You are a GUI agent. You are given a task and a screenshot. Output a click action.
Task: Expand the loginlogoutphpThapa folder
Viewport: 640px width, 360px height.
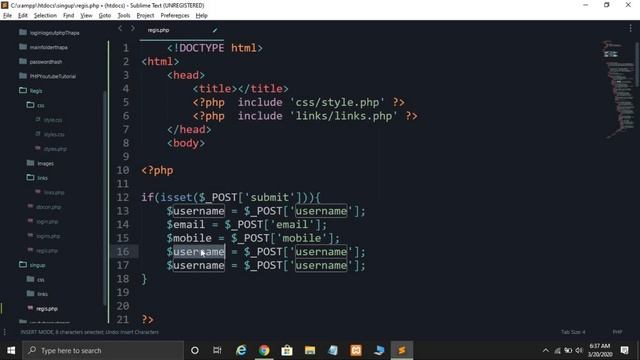tap(49, 33)
